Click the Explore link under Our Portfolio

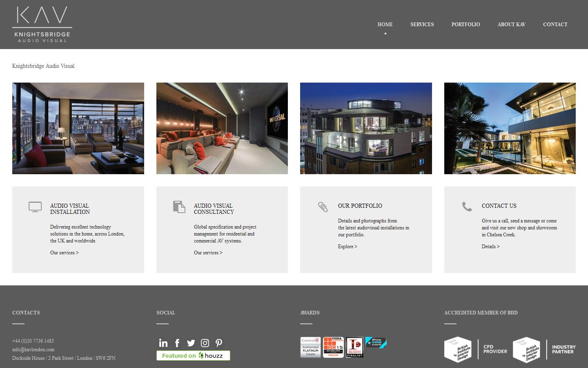[x=347, y=246]
